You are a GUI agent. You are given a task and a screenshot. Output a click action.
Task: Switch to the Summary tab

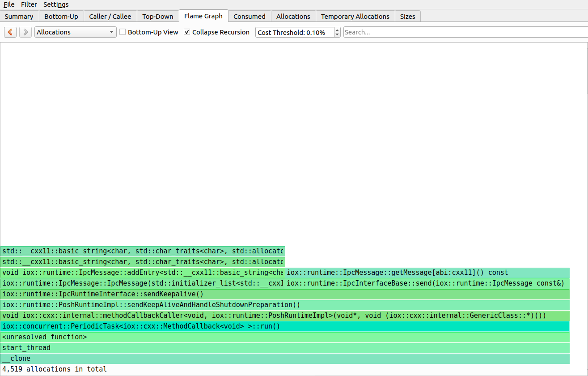19,16
